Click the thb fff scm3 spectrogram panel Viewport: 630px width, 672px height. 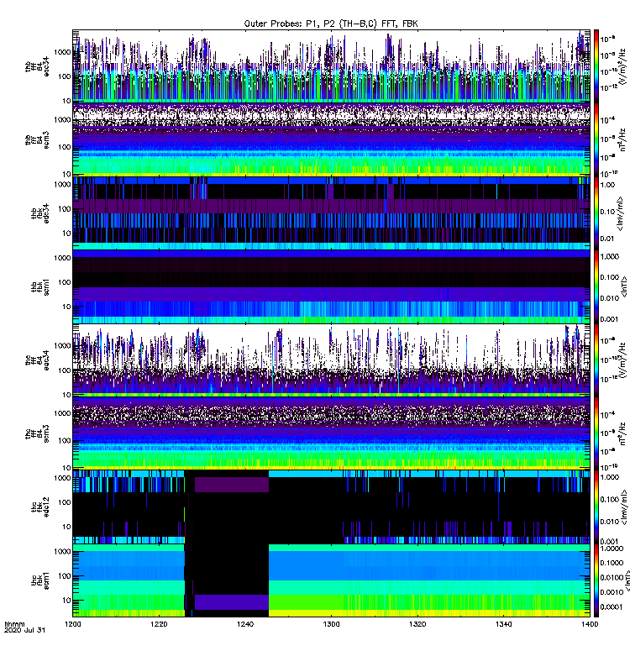click(331, 139)
